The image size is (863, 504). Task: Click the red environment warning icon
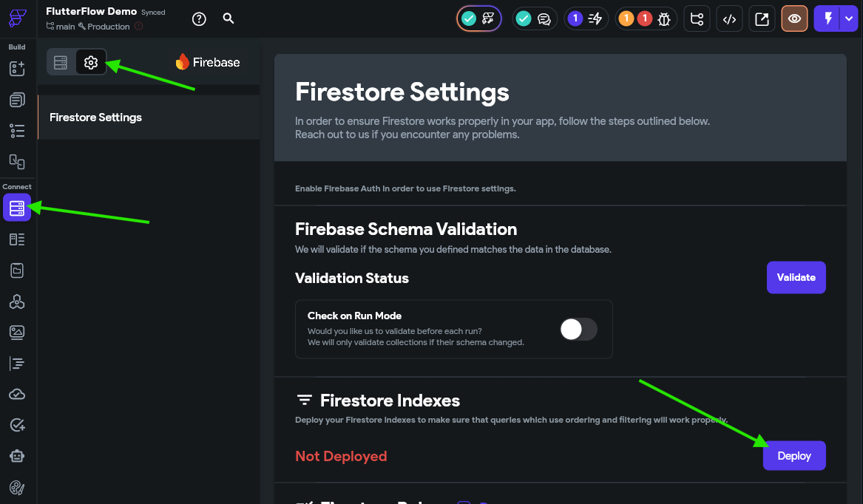click(x=139, y=26)
